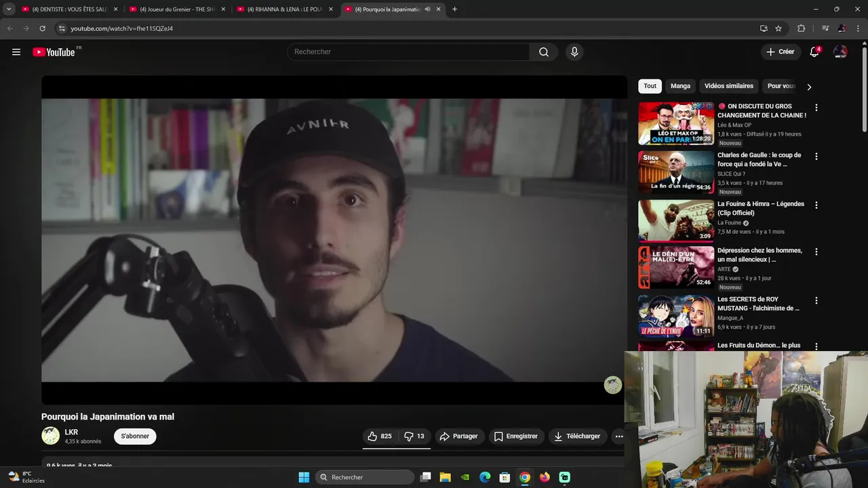Open a new browser tab
The image size is (868, 488).
coord(454,9)
